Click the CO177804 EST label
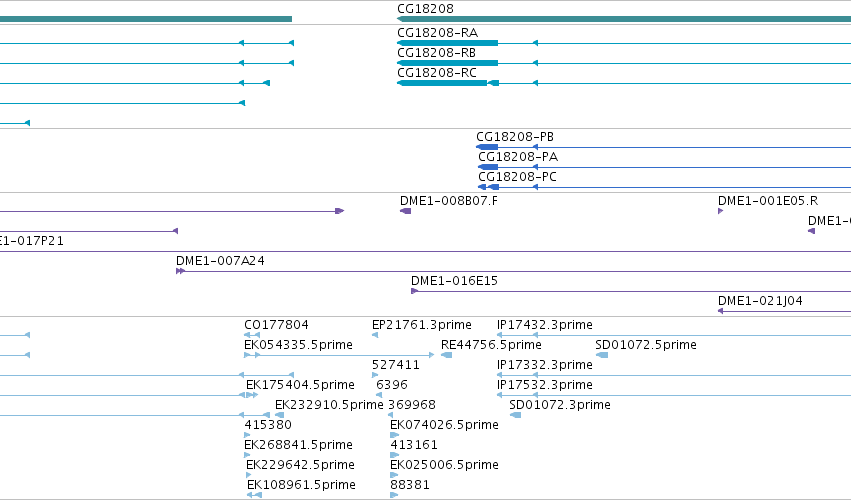This screenshot has width=851, height=500. pyautogui.click(x=276, y=325)
